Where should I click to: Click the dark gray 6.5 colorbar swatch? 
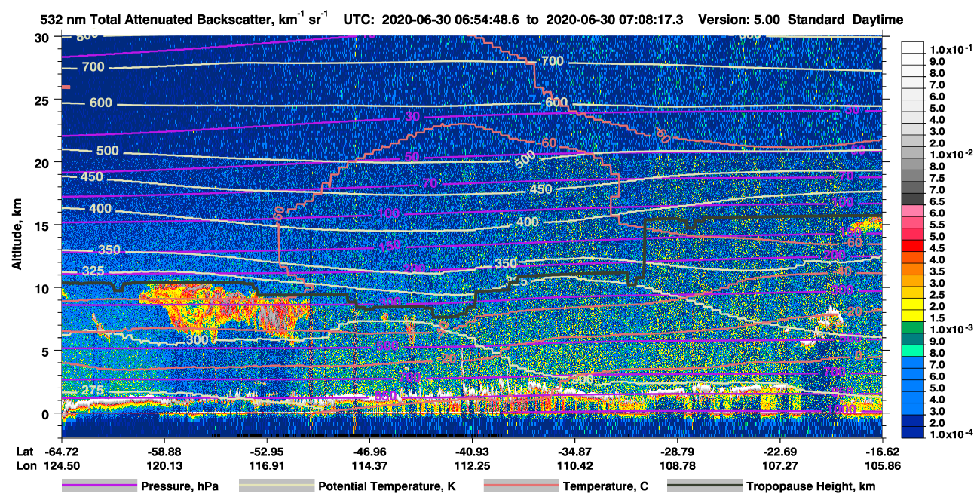[912, 200]
